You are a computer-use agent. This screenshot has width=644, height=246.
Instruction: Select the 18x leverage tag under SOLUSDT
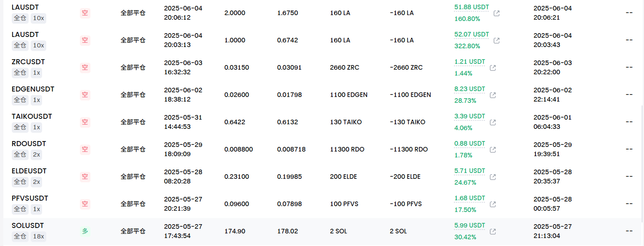pos(38,236)
